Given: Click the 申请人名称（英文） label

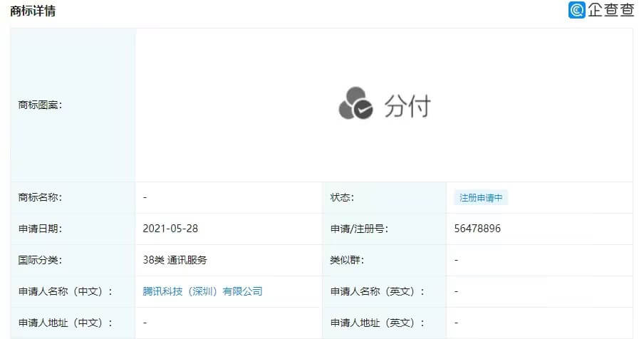Looking at the screenshot, I should 377,291.
